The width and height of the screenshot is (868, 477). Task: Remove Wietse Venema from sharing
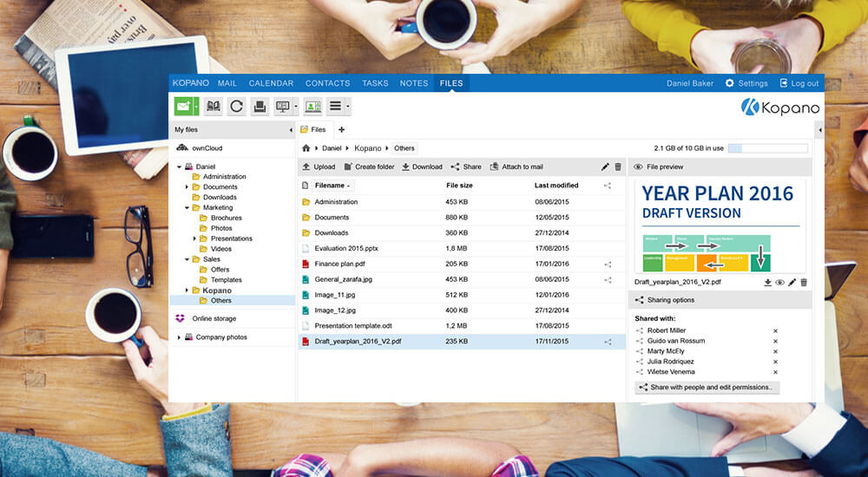775,372
